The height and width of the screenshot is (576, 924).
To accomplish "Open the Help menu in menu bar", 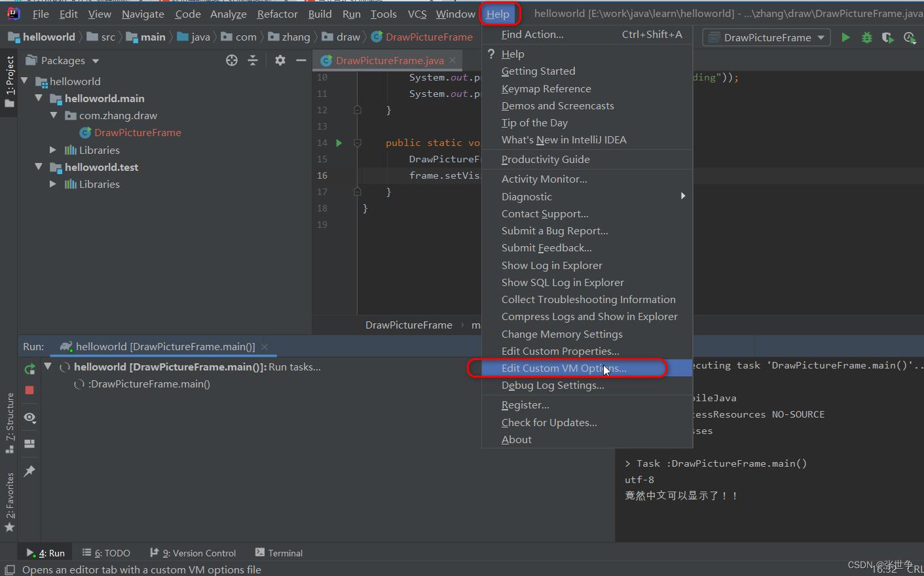I will (498, 14).
